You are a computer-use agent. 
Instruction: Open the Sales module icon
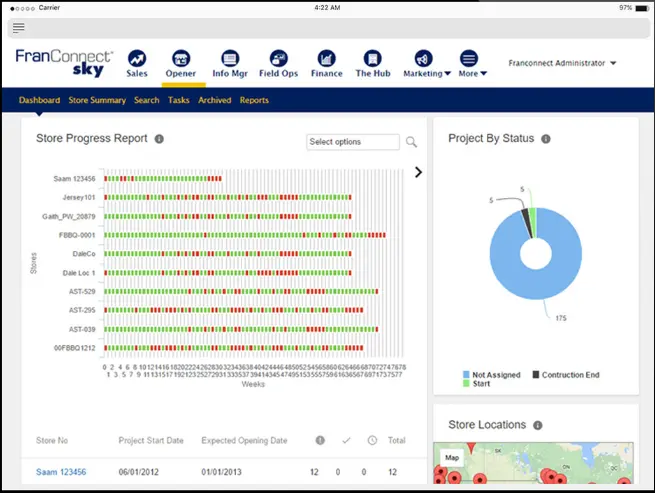pyautogui.click(x=137, y=59)
